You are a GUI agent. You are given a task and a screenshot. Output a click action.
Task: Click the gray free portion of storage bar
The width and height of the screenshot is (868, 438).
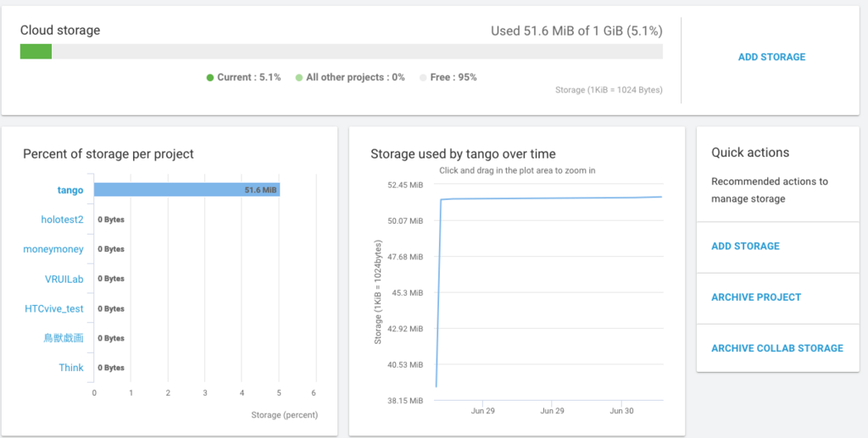pyautogui.click(x=356, y=52)
